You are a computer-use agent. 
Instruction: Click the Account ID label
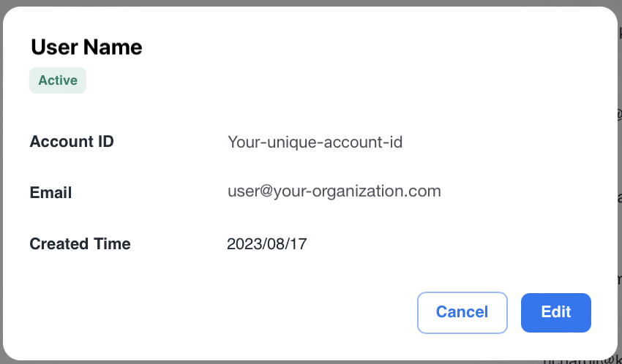click(72, 141)
